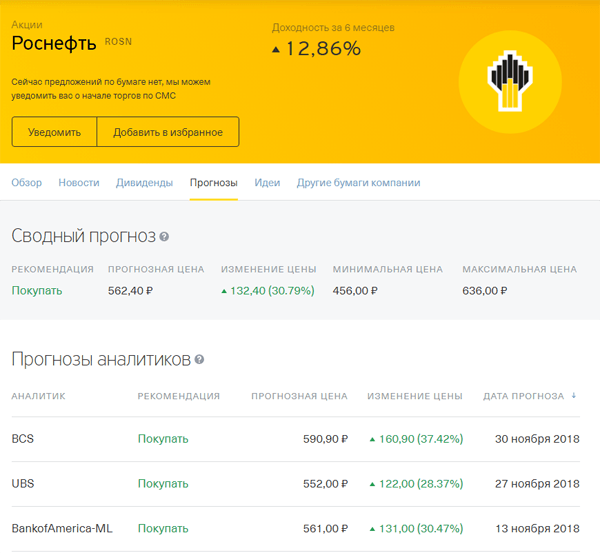
Task: Click Добавить в избранное button
Action: [168, 132]
